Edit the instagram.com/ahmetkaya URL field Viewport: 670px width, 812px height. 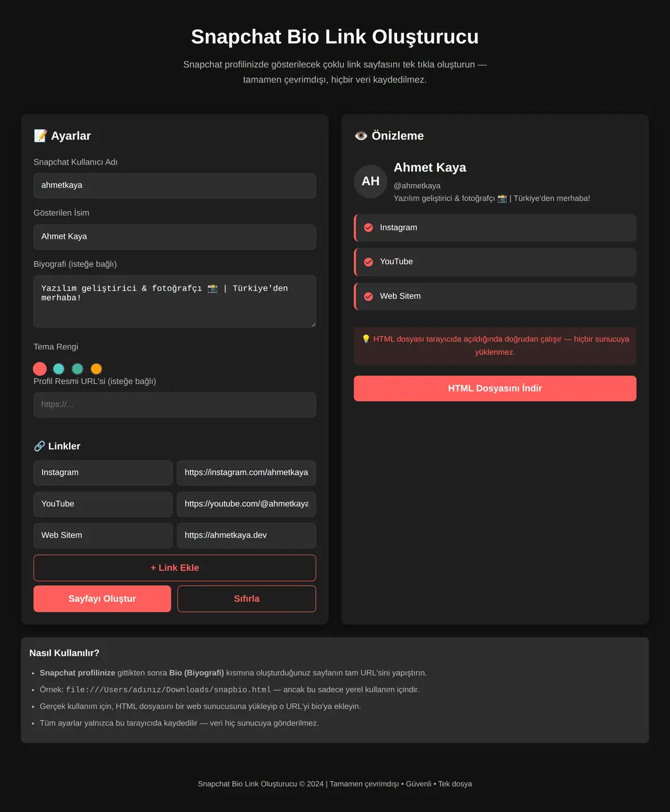point(246,473)
